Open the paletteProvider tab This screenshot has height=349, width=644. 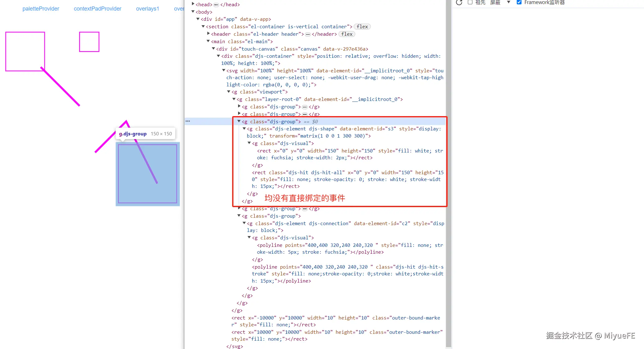41,9
